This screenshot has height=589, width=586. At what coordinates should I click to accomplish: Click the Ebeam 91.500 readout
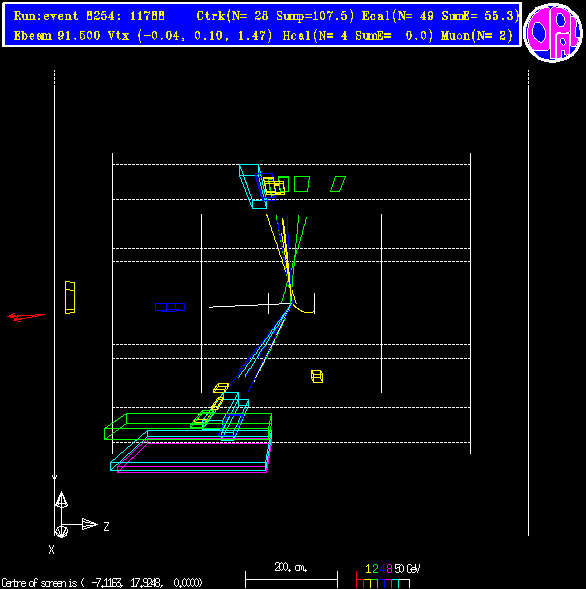(57, 36)
